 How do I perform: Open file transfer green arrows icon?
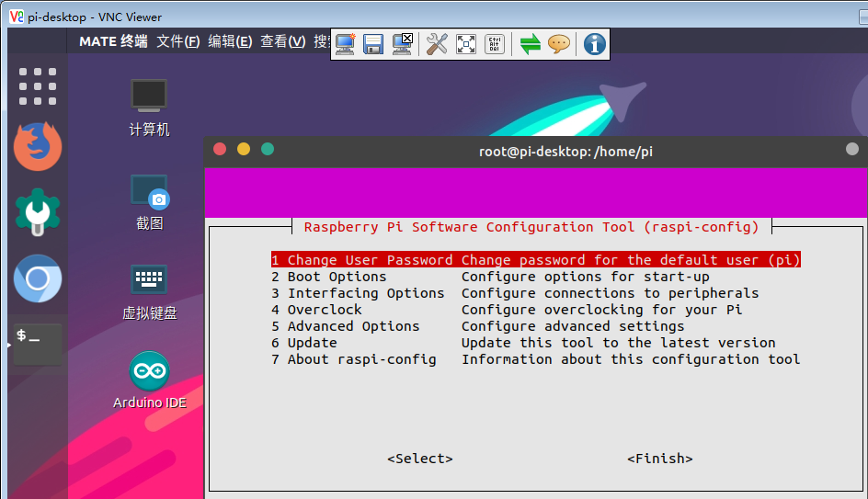coord(530,43)
